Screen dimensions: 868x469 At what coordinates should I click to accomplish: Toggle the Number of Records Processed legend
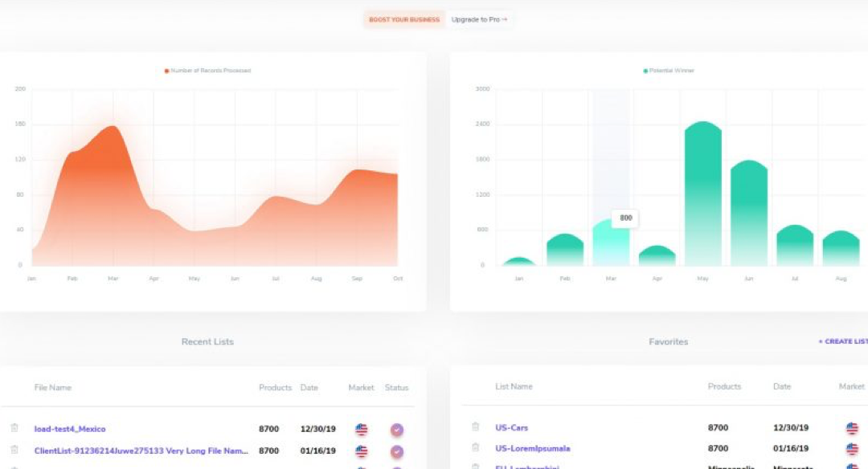pyautogui.click(x=208, y=71)
